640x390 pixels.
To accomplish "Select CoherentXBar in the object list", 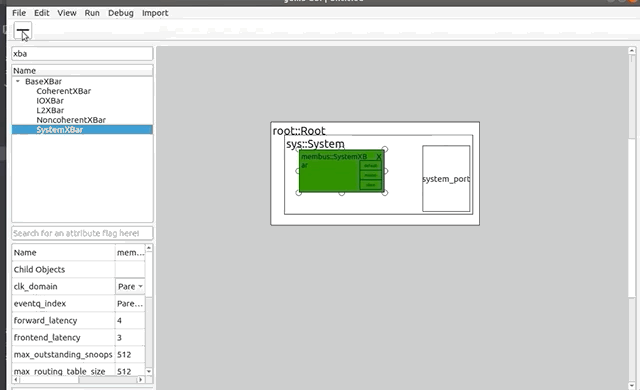I will [63, 91].
